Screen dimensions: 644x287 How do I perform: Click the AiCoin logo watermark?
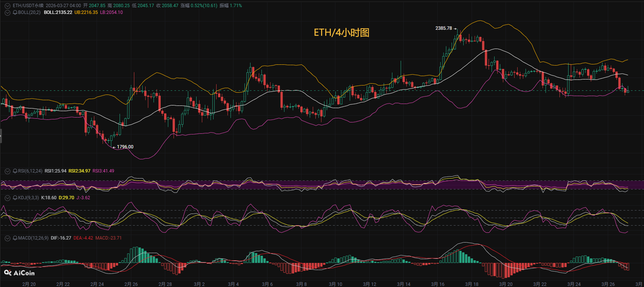[x=19, y=273]
